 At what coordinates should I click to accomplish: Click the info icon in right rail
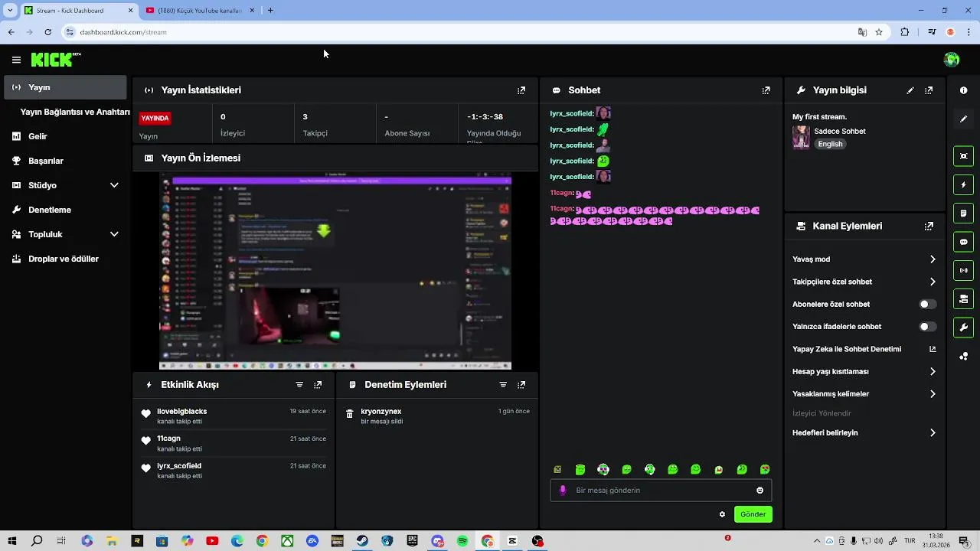(x=963, y=90)
